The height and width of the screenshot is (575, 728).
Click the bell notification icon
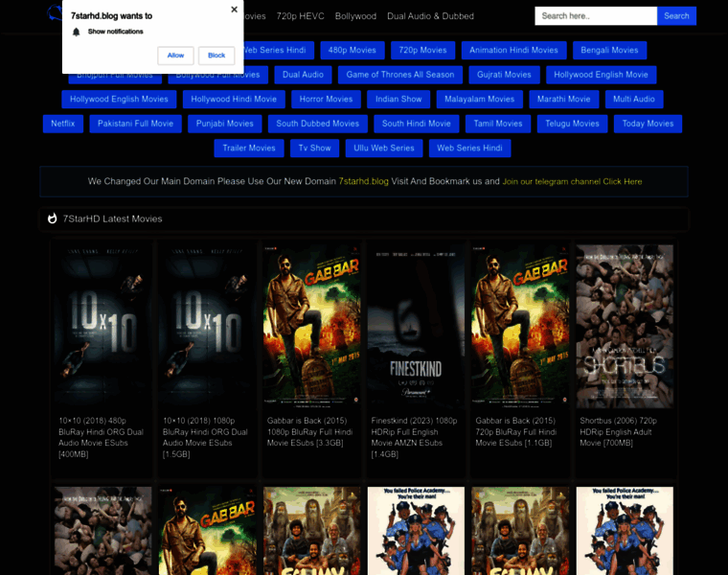(76, 32)
